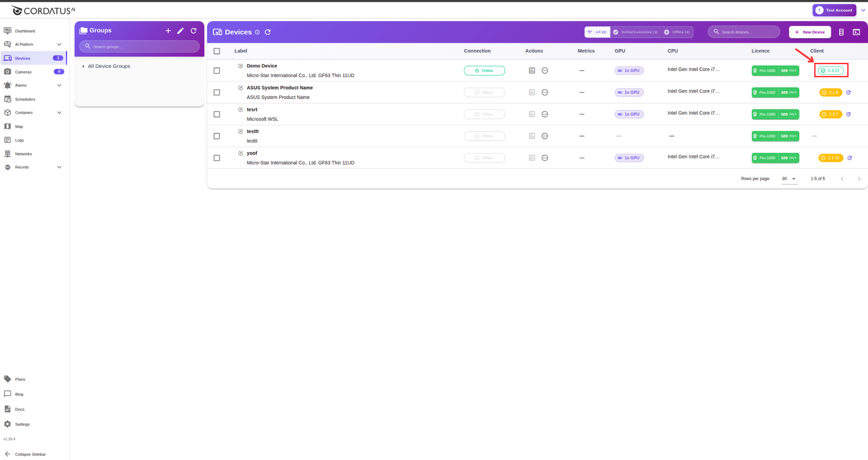Check the testtt device row checkbox
The image size is (868, 460).
coord(217,136)
